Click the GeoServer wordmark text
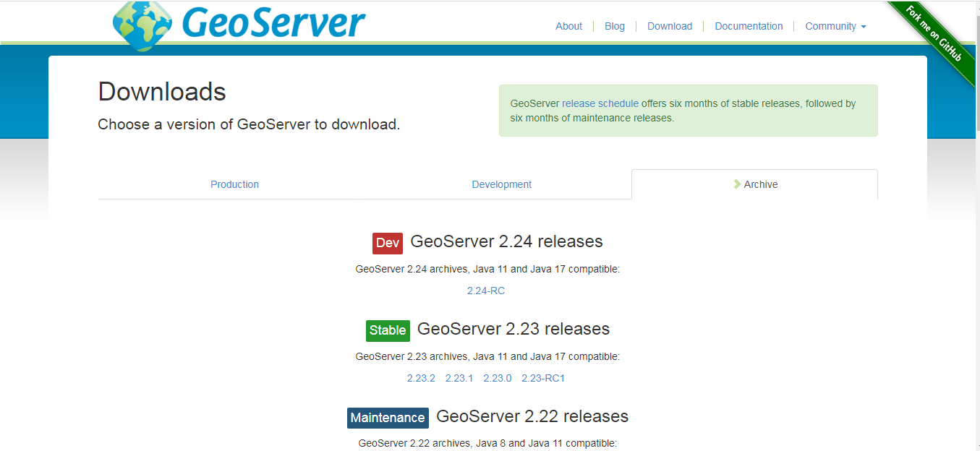The height and width of the screenshot is (451, 980). pos(274,23)
